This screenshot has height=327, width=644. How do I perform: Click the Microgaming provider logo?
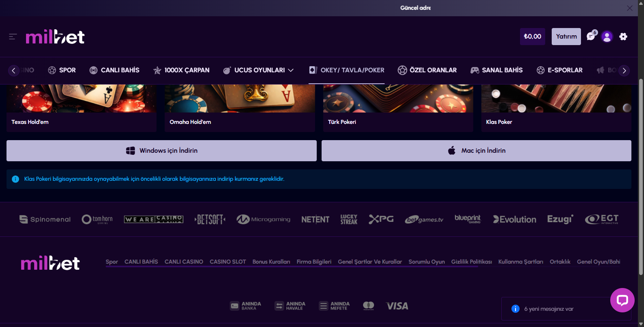[x=263, y=219]
